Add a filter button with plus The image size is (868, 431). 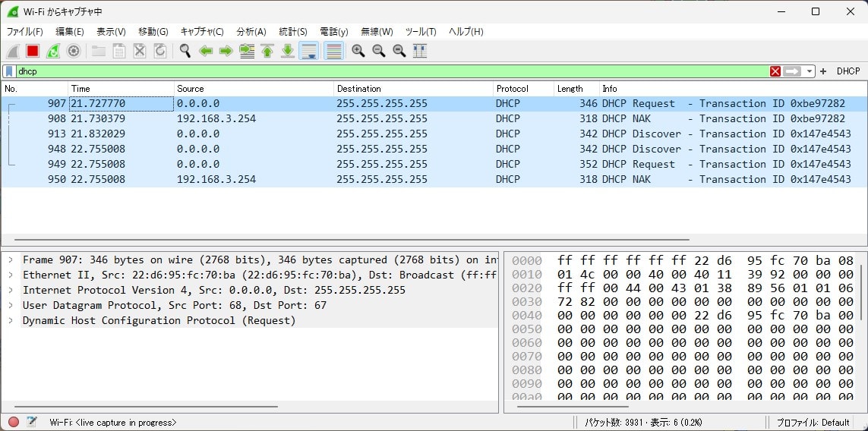[823, 71]
